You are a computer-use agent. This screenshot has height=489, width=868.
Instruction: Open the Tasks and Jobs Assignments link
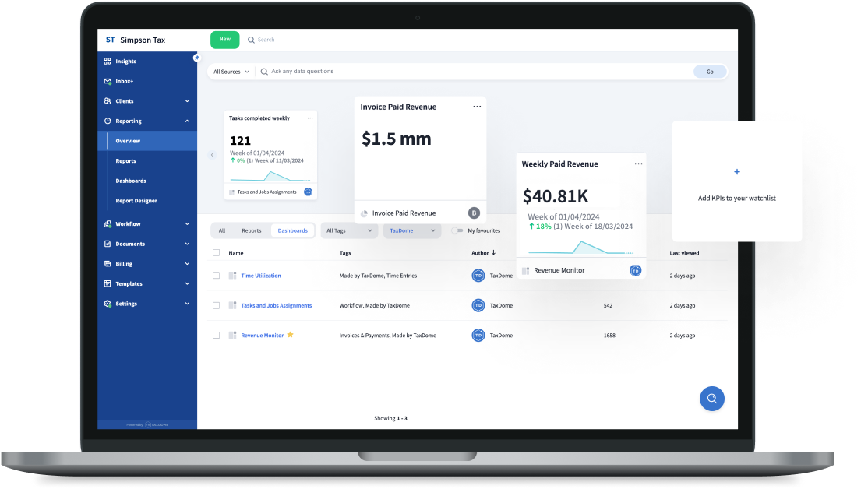(x=276, y=305)
